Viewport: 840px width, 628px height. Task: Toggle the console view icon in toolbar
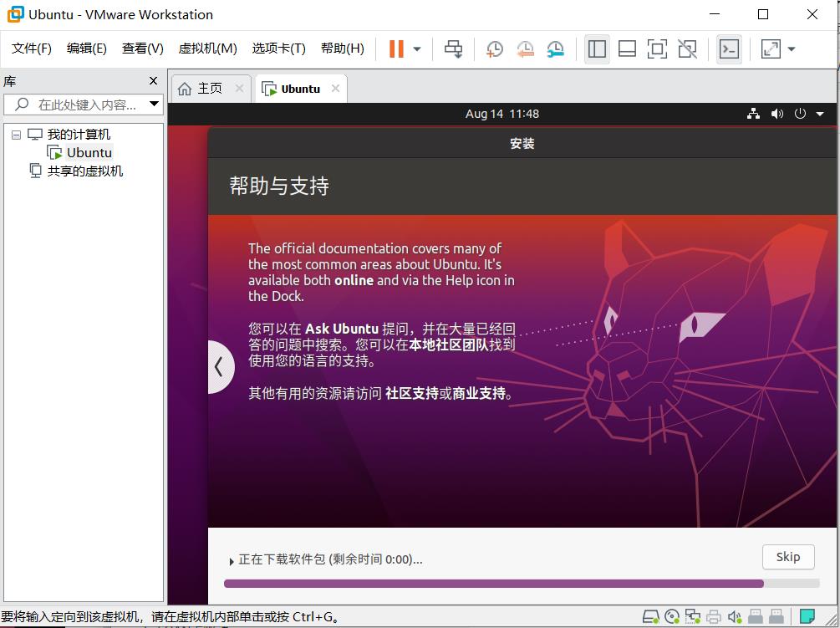(x=729, y=49)
